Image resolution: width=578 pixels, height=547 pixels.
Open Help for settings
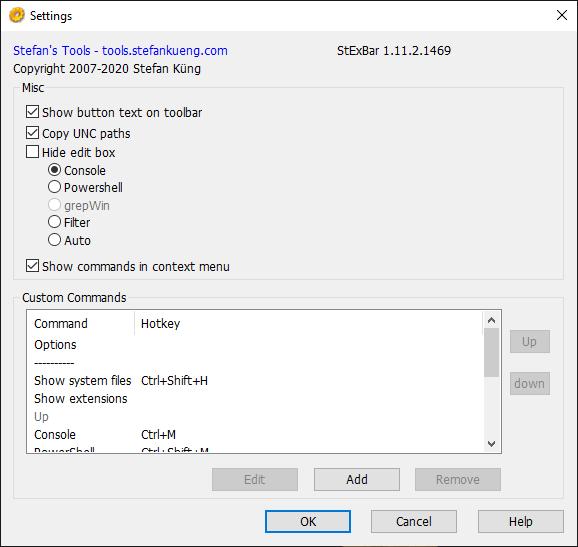point(521,522)
